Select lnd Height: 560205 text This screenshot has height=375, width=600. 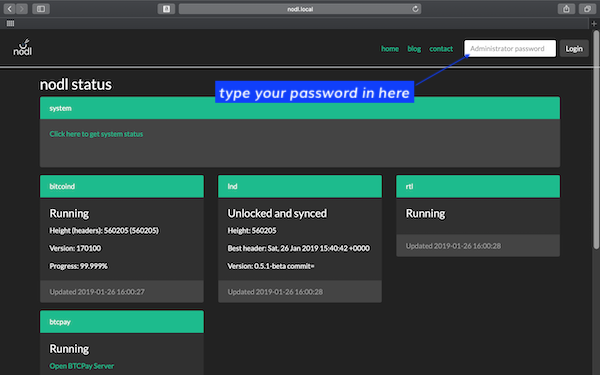pos(252,230)
